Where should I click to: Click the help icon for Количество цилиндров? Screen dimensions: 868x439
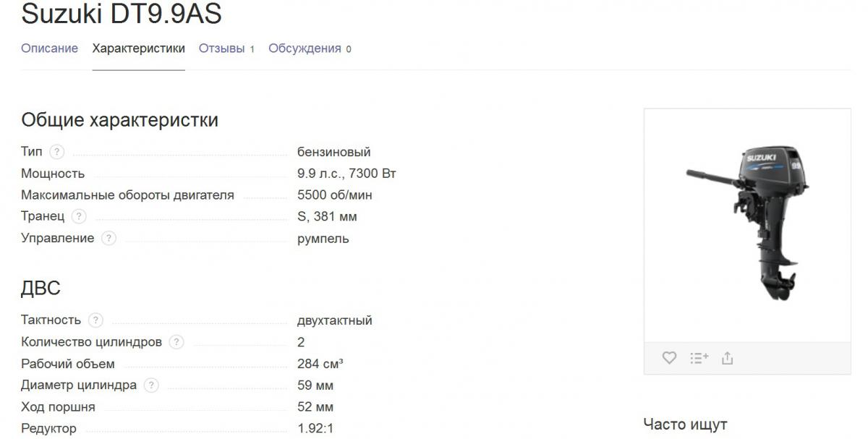pyautogui.click(x=176, y=342)
